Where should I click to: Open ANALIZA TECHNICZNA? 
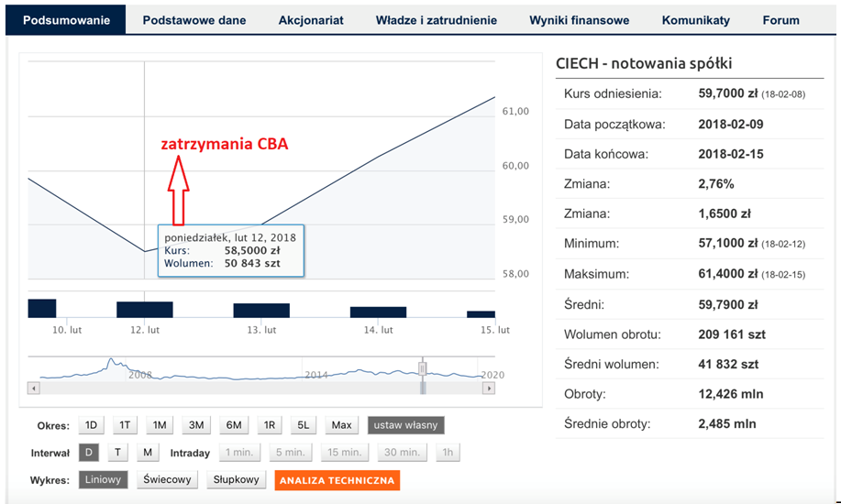click(338, 480)
